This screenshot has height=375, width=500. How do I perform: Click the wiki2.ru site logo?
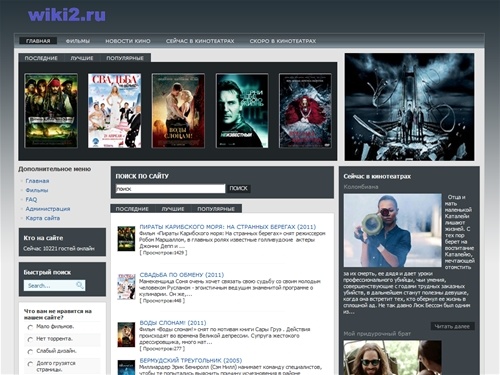click(67, 15)
